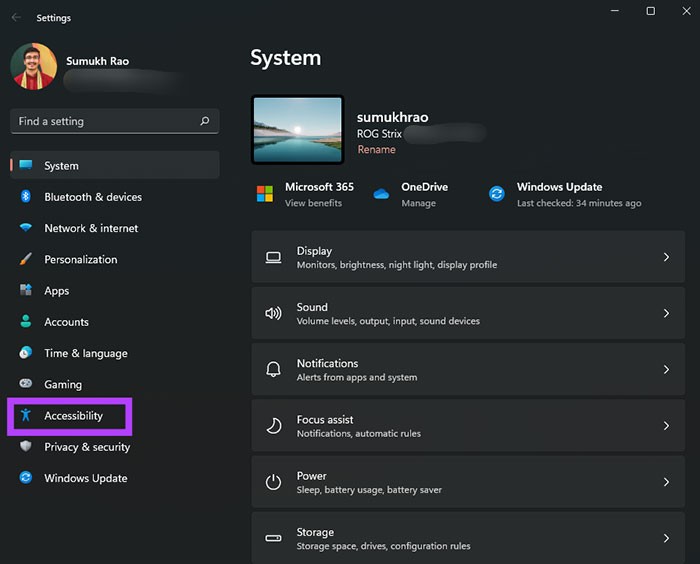Click the Gaming controller icon in sidebar

pos(26,384)
